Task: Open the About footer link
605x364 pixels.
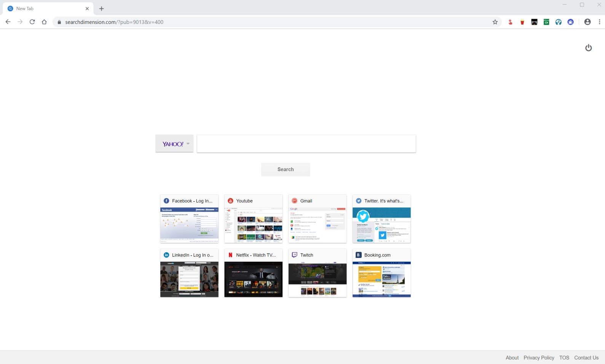Action: point(512,358)
